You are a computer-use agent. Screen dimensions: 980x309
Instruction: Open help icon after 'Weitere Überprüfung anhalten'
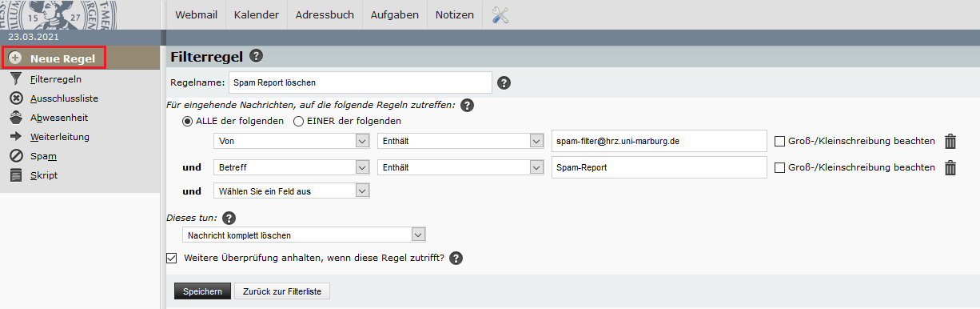pos(456,259)
